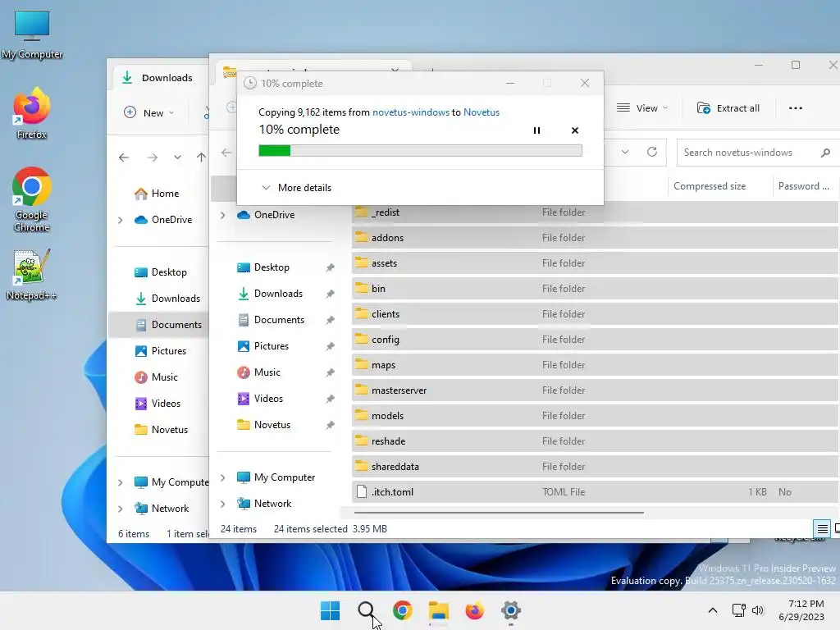Expand My Computer in front window
Screen dimensions: 840x630
click(x=223, y=477)
